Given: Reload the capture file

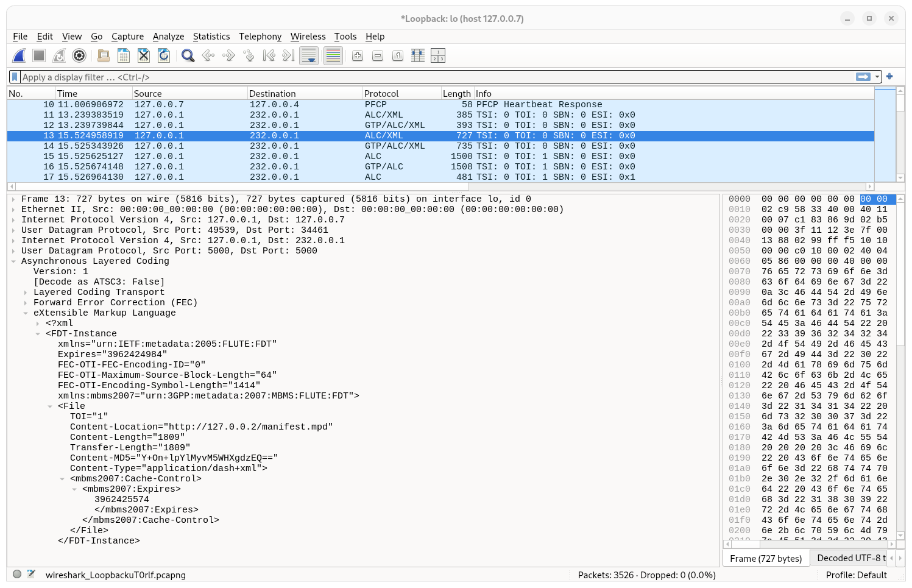Looking at the screenshot, I should pos(163,55).
